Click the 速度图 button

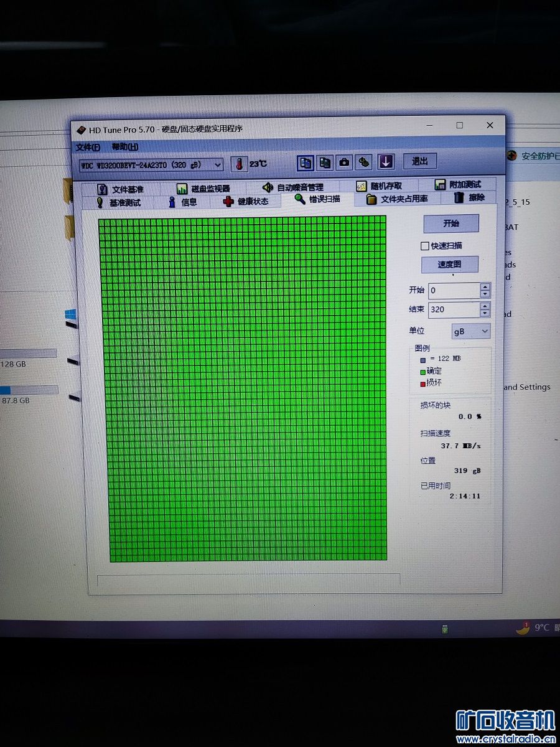click(450, 265)
